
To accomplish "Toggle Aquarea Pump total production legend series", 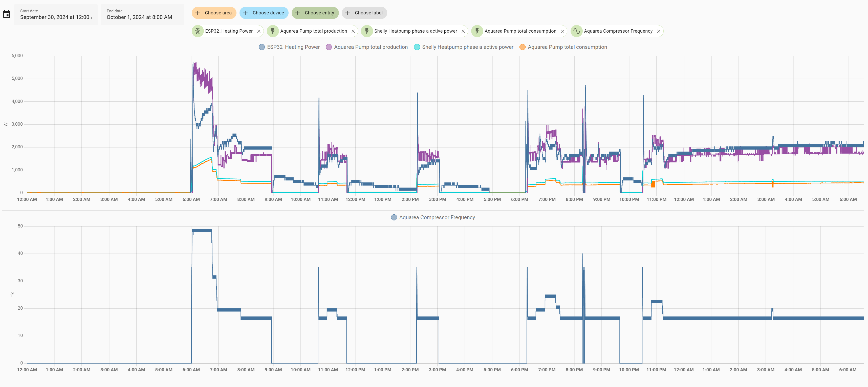I will 367,47.
